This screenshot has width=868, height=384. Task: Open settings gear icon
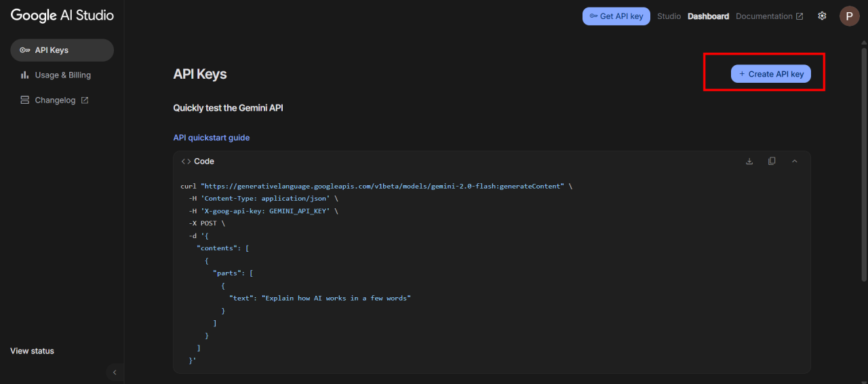(822, 16)
